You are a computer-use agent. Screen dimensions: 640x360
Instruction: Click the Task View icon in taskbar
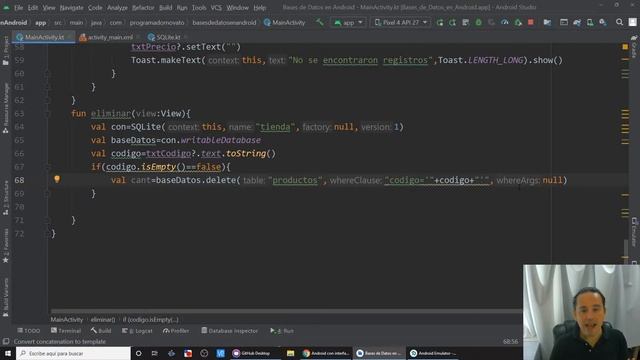point(155,353)
